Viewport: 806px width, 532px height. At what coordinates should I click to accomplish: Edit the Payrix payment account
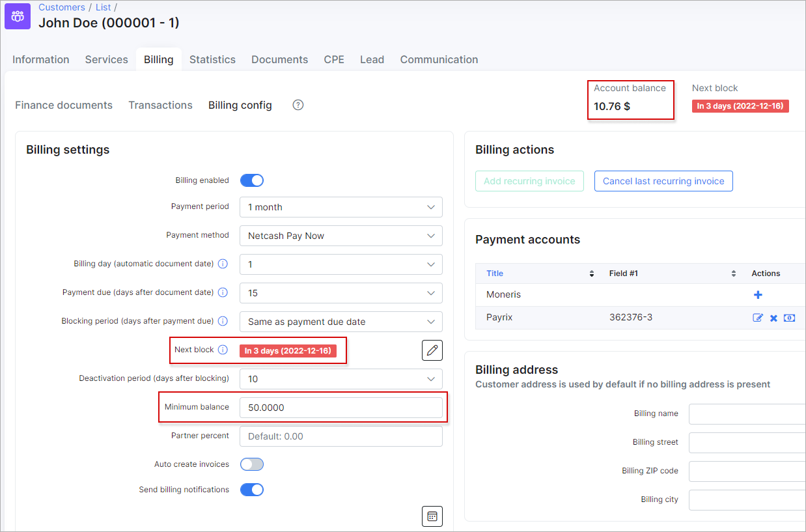(758, 318)
